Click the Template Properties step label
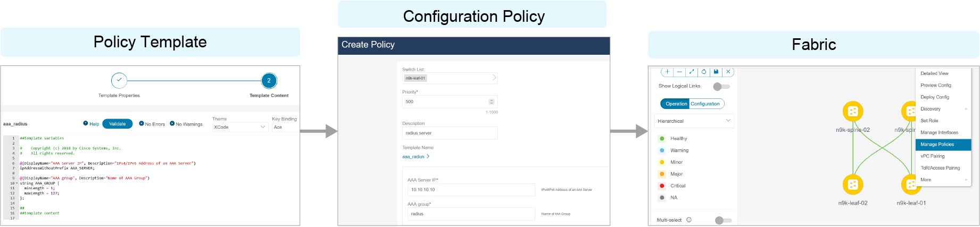The height and width of the screenshot is (227, 980). [119, 96]
